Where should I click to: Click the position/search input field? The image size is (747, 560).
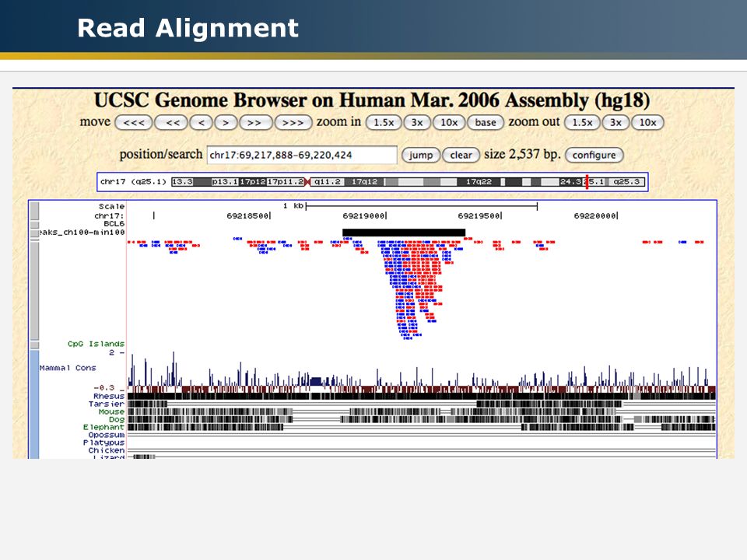click(302, 155)
